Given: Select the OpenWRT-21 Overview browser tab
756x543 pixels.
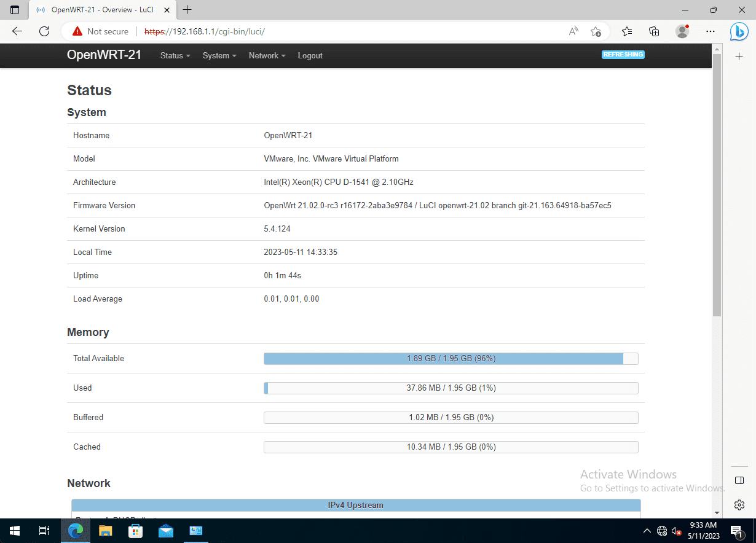Looking at the screenshot, I should pos(101,10).
